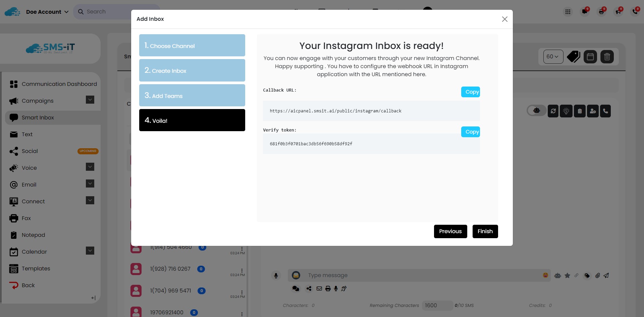Expand the Voice sidebar section
The height and width of the screenshot is (317, 644).
(x=90, y=167)
